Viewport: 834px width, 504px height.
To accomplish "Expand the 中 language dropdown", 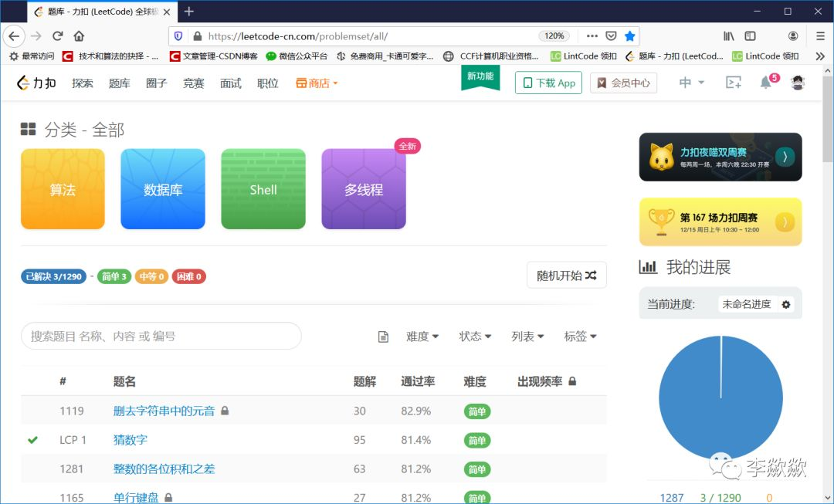I will coord(691,83).
